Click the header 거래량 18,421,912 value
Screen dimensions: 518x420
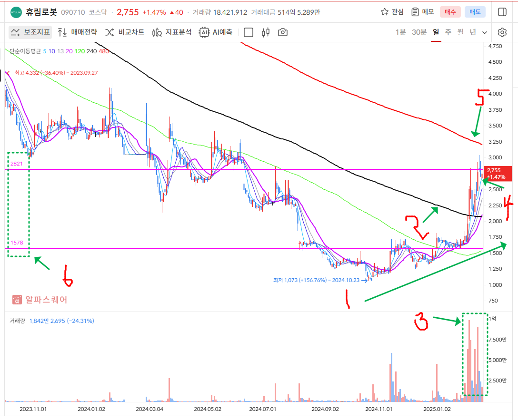(x=230, y=12)
